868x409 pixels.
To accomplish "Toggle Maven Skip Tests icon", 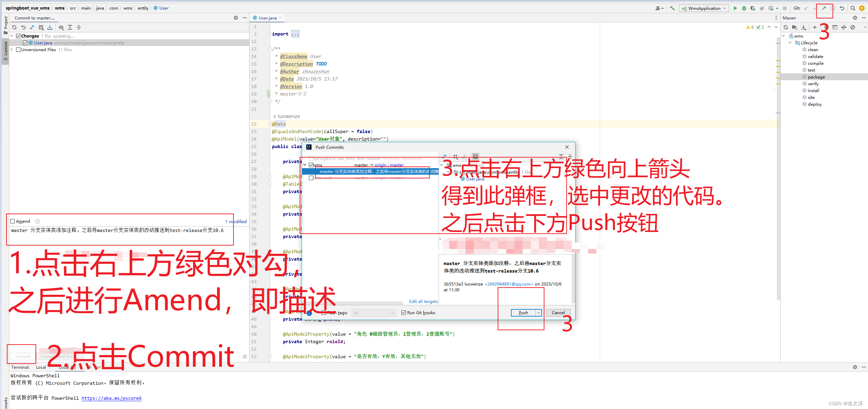I will [x=853, y=27].
